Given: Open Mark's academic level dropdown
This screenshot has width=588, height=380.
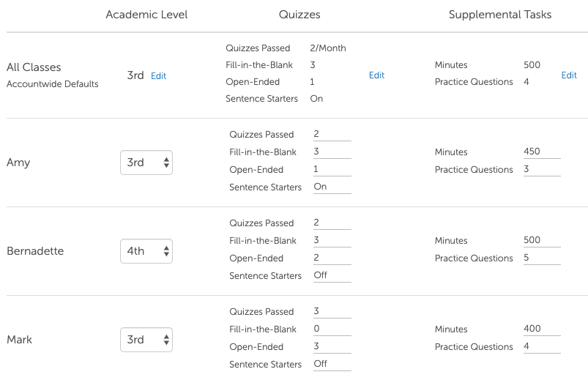Looking at the screenshot, I should click(146, 340).
